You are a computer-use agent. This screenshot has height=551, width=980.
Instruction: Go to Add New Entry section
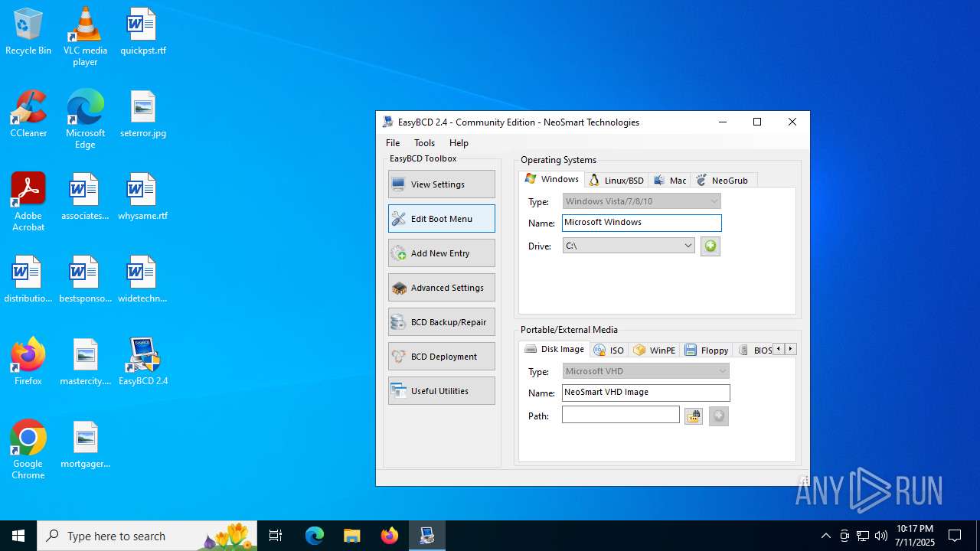(x=442, y=253)
